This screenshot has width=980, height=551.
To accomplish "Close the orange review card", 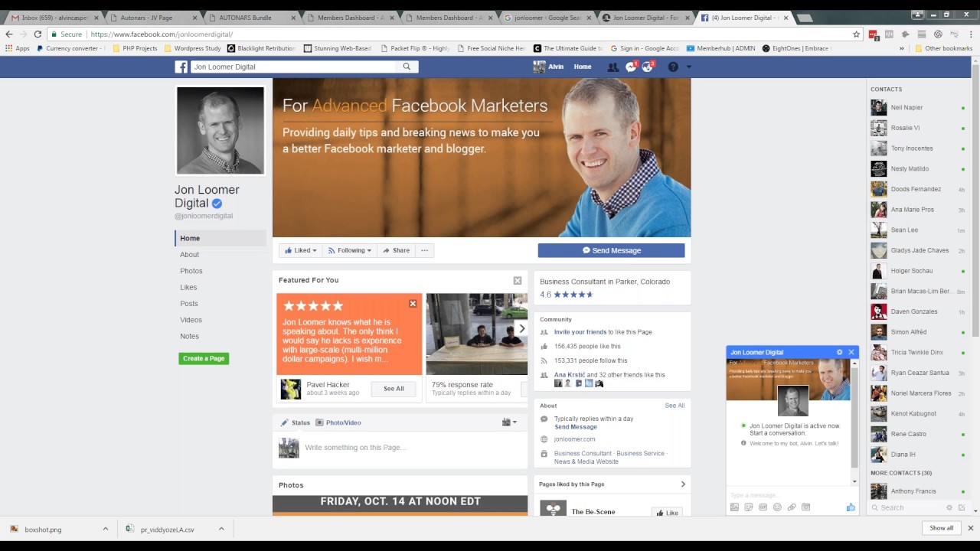I will (x=413, y=304).
